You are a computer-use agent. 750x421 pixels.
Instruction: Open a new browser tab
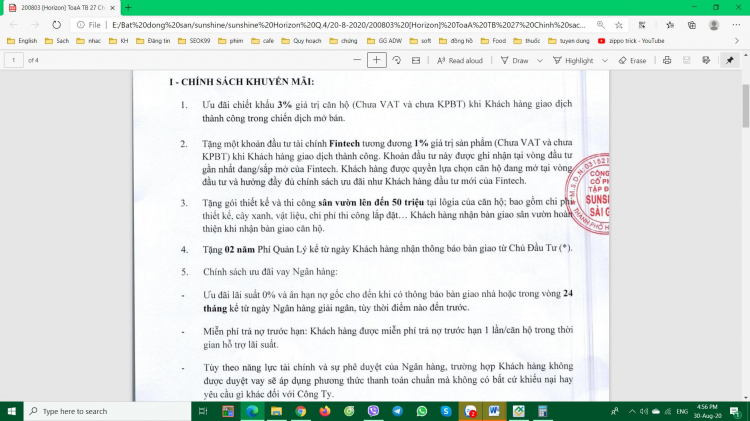(x=128, y=8)
